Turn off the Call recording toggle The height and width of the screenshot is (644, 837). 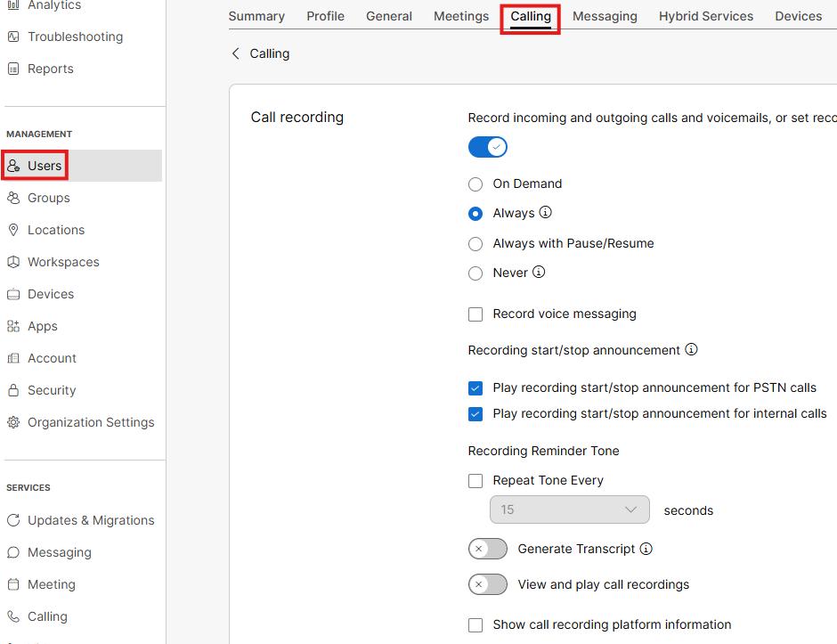pyautogui.click(x=488, y=147)
